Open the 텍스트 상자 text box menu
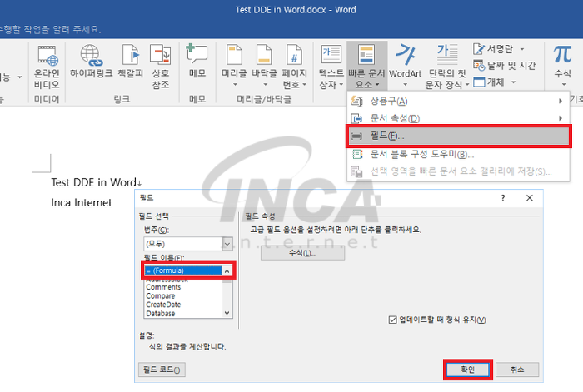Screen dimensions: 583x392 [x=331, y=67]
